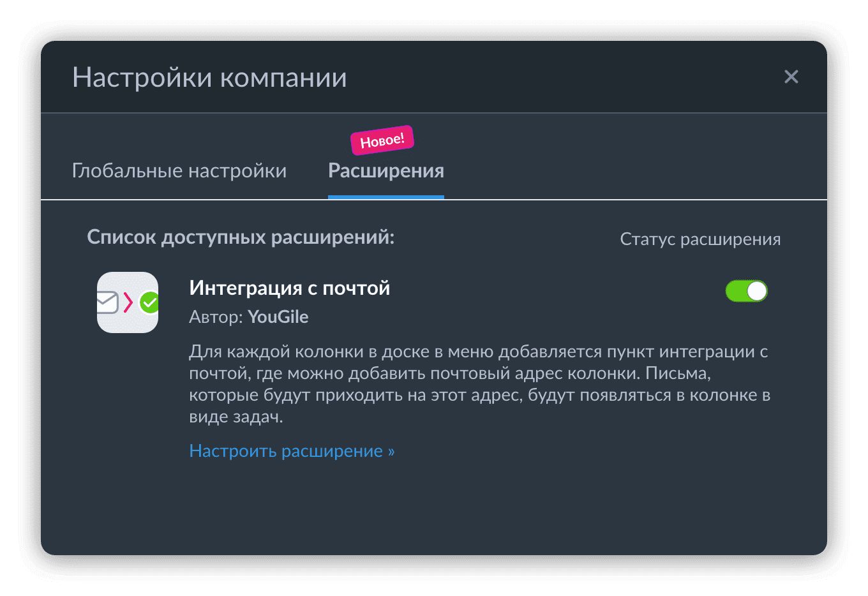The height and width of the screenshot is (596, 868).
Task: Click blue underline beneath the Расширения tab
Action: [x=385, y=197]
